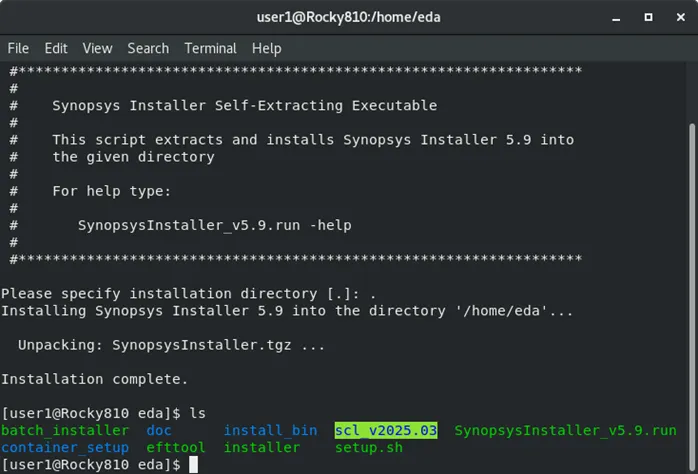Click the container_setup directory name
Screen dimensions: 698x474
(65, 447)
